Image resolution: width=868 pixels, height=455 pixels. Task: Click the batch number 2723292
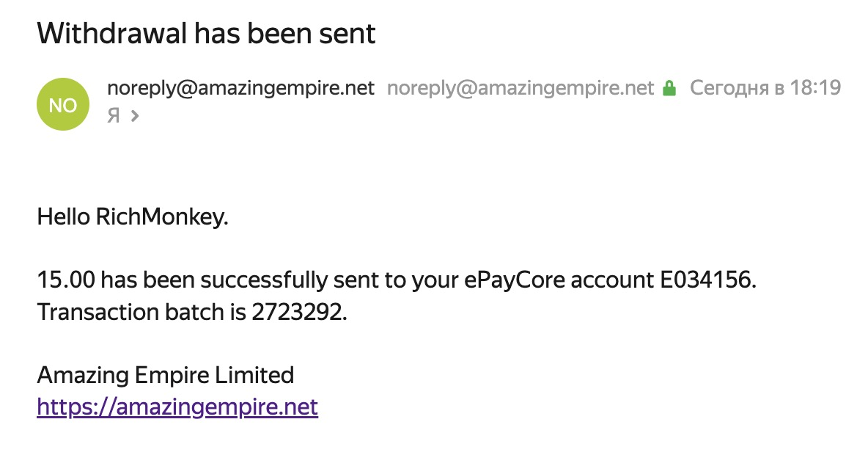tap(298, 312)
